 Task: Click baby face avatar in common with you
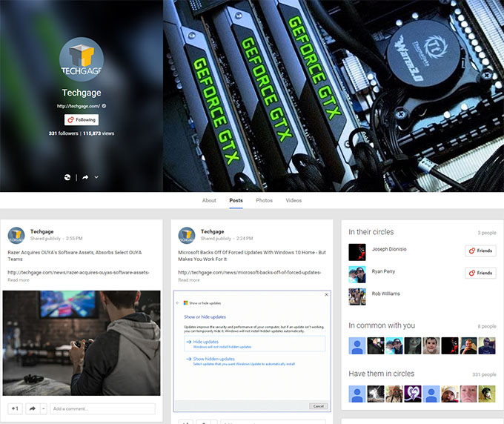431,345
